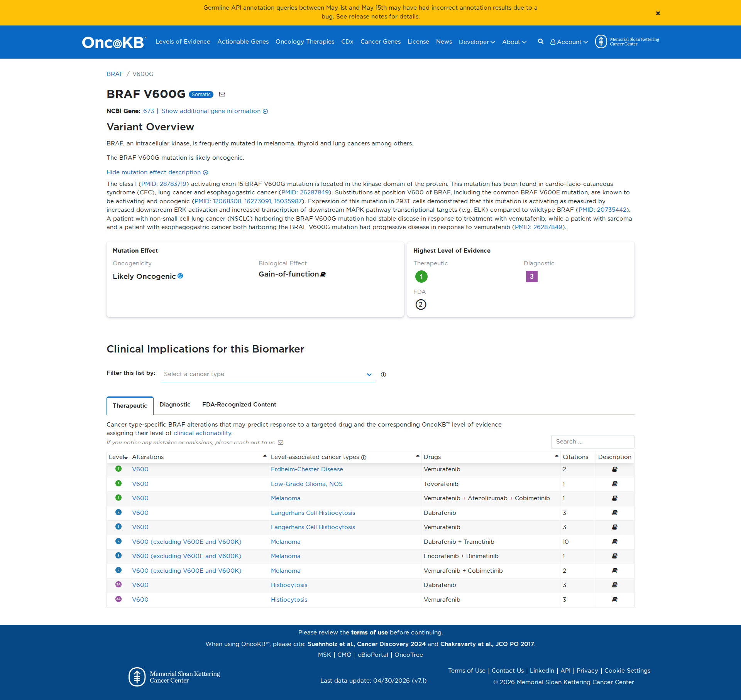Go to Cancer Genes page

(x=381, y=42)
